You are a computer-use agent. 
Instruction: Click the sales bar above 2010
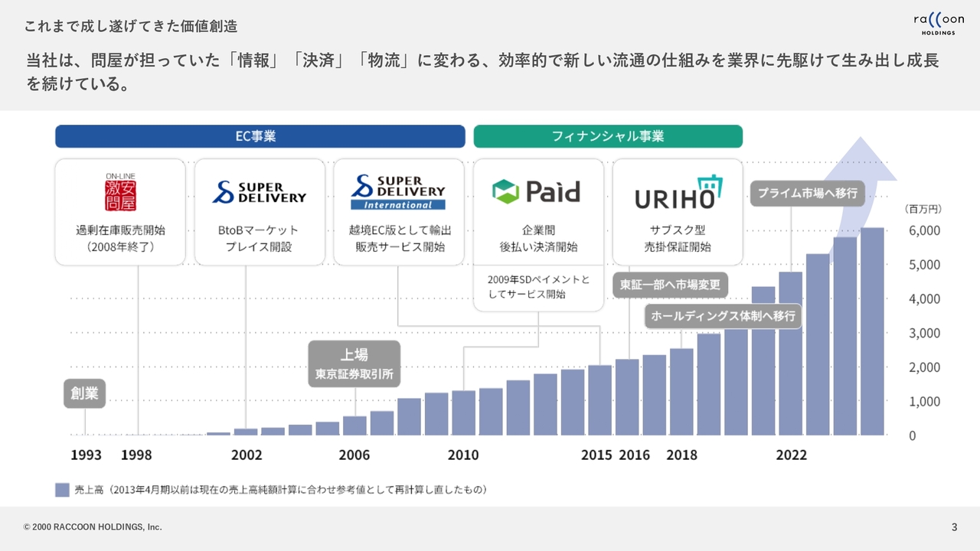(463, 413)
